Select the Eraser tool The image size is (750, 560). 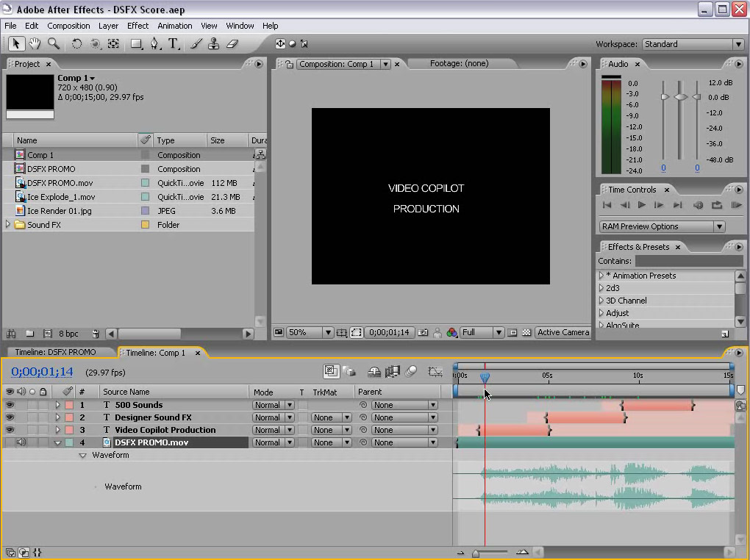point(232,44)
